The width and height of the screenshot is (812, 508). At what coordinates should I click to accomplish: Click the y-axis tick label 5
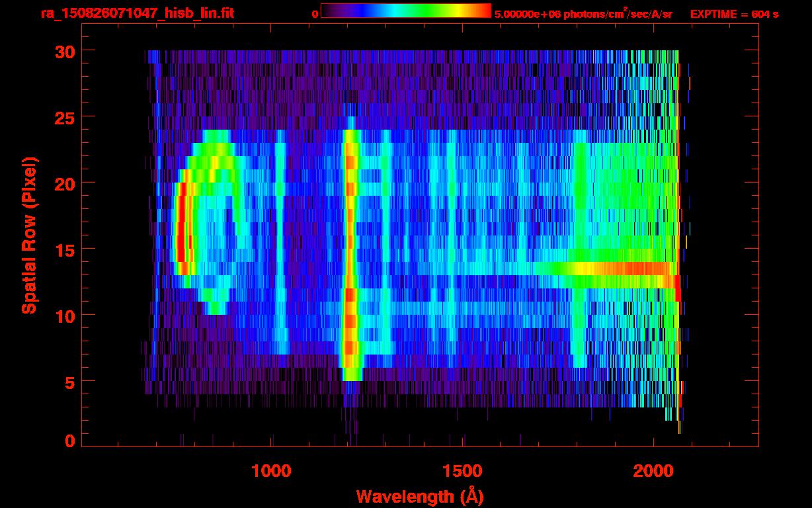(69, 382)
